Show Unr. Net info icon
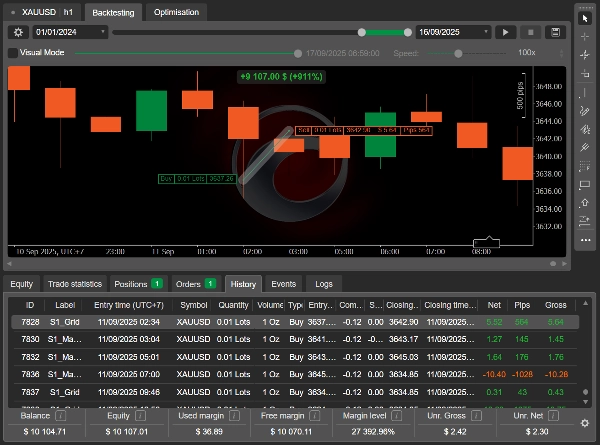 coord(554,416)
